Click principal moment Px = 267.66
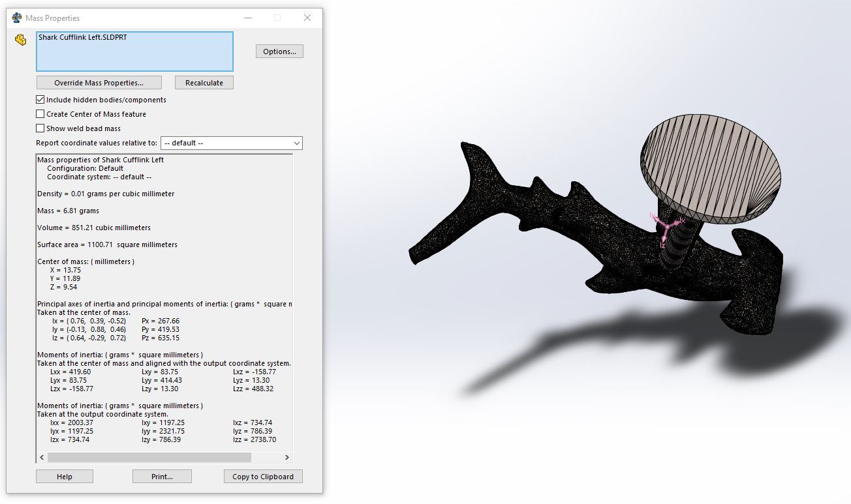This screenshot has width=851, height=504. point(161,321)
